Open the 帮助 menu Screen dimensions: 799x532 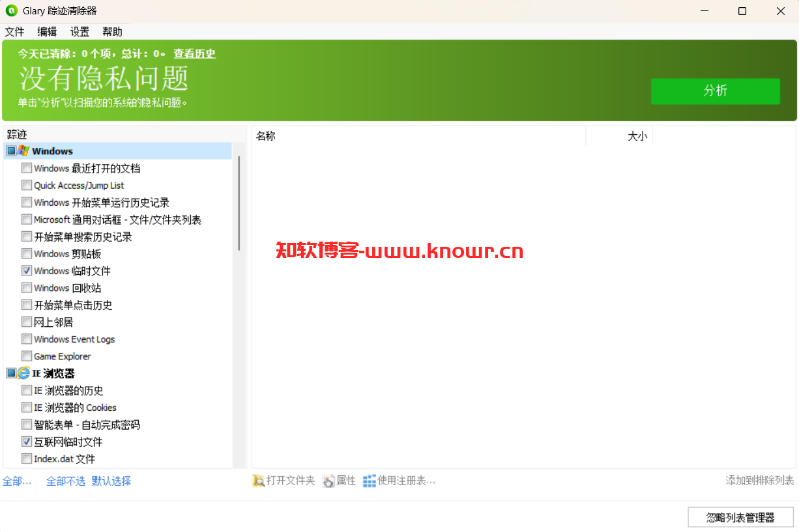click(x=112, y=31)
